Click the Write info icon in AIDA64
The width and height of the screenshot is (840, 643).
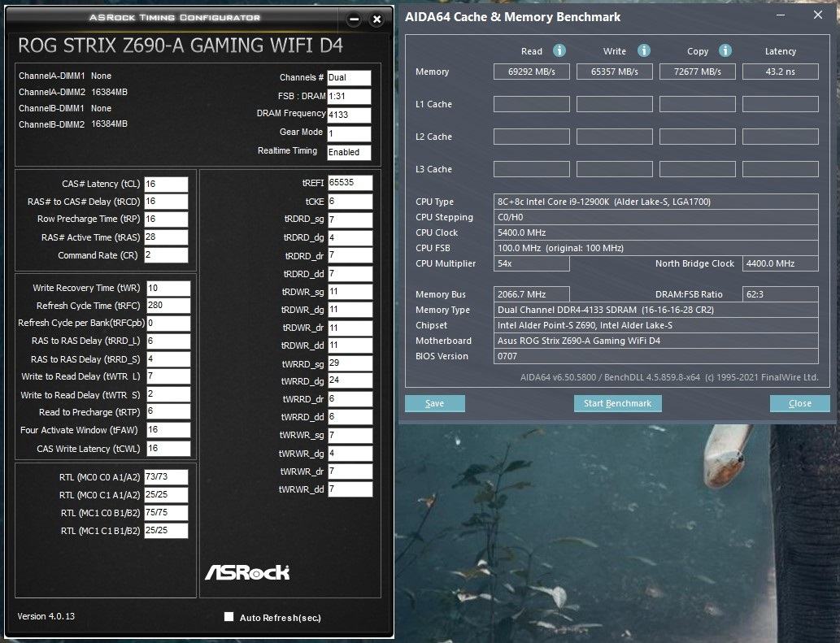[x=643, y=50]
